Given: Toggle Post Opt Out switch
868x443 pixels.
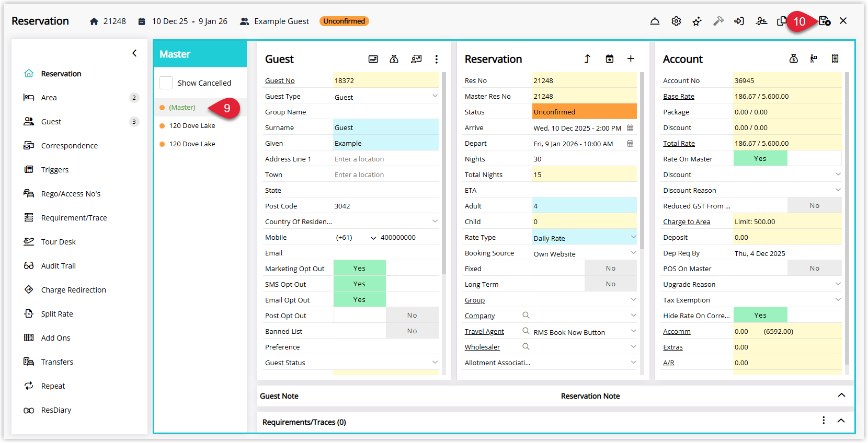Looking at the screenshot, I should point(412,315).
